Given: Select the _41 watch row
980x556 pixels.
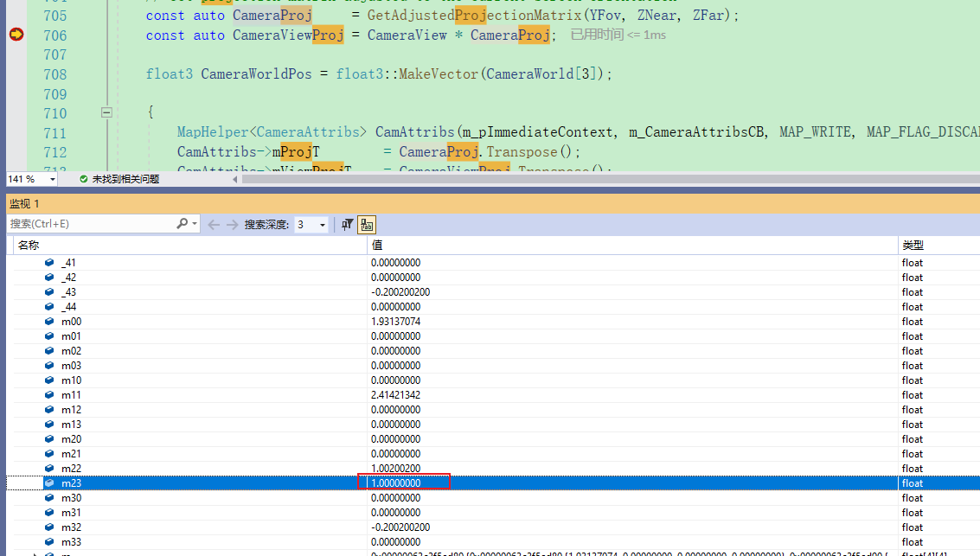Looking at the screenshot, I should (x=493, y=262).
